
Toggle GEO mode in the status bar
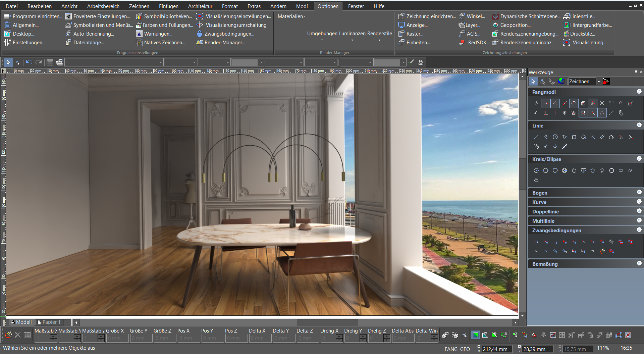click(465, 349)
